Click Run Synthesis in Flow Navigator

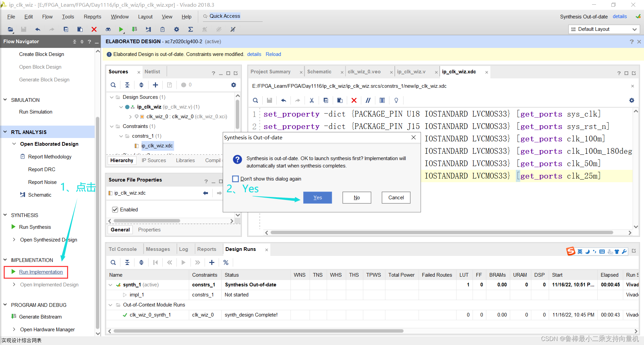coord(35,227)
